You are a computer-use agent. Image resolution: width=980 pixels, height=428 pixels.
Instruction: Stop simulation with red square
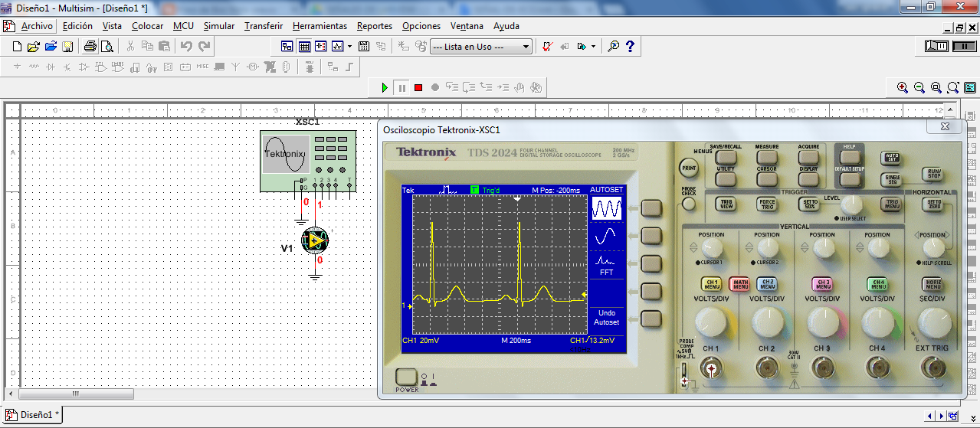pos(418,88)
